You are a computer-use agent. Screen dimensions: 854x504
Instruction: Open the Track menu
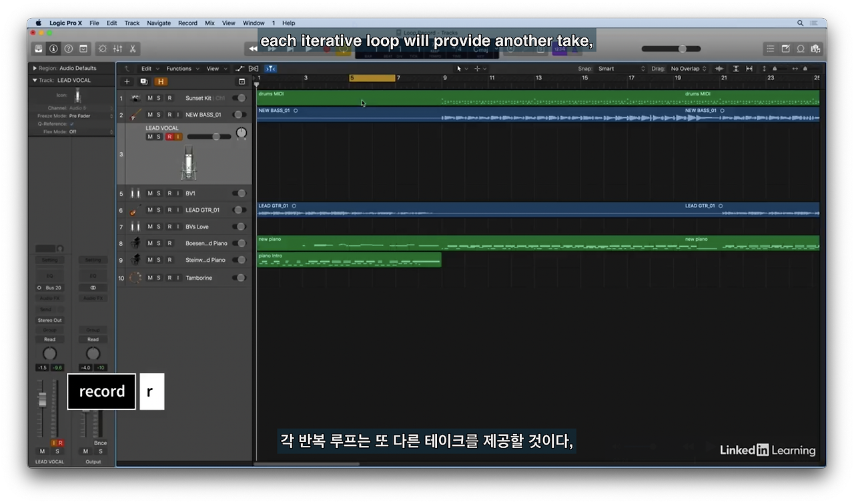coord(132,23)
